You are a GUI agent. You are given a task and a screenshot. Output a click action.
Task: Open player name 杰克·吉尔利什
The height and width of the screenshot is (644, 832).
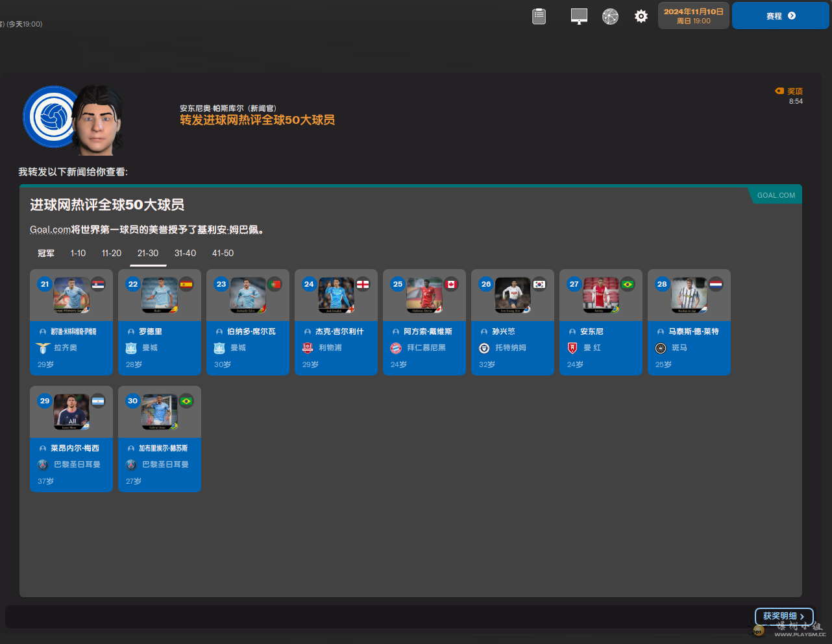[339, 331]
